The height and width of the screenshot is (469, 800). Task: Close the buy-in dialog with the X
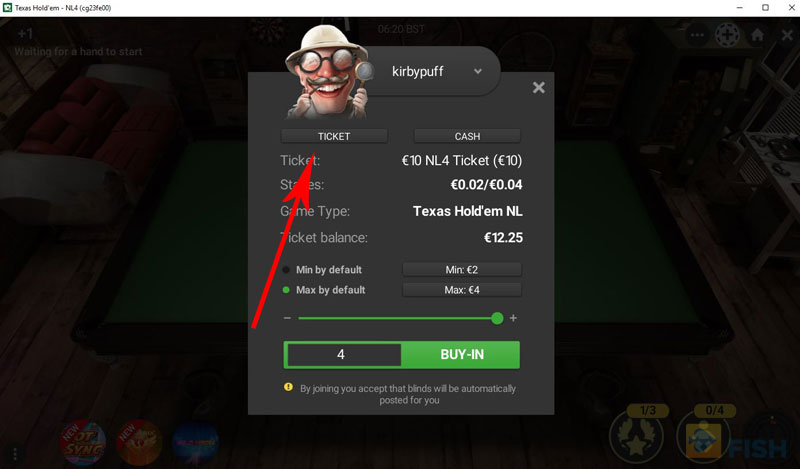click(538, 88)
